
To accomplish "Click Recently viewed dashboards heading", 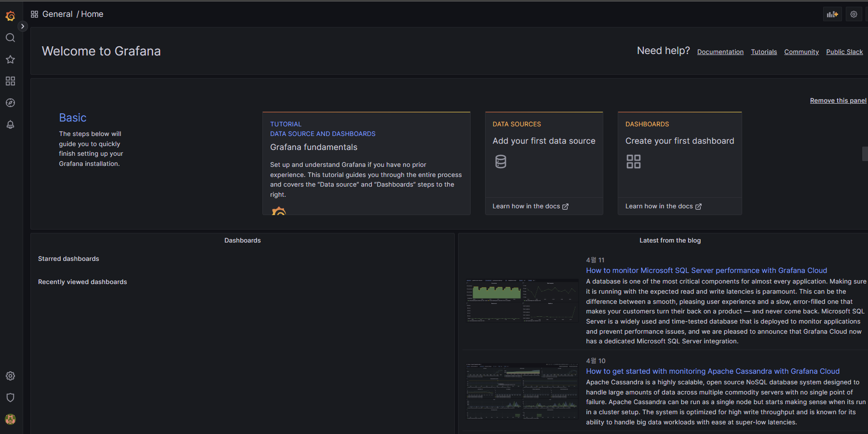I will (x=82, y=282).
